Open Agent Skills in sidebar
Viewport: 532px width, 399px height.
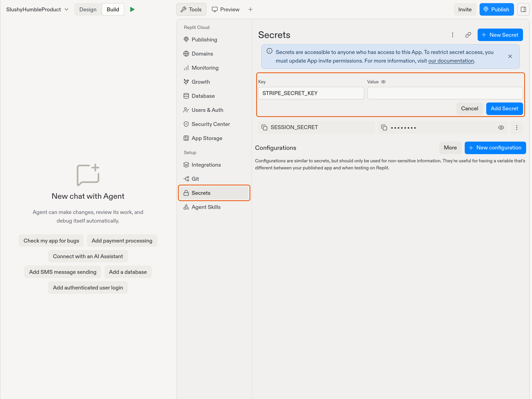click(x=214, y=207)
